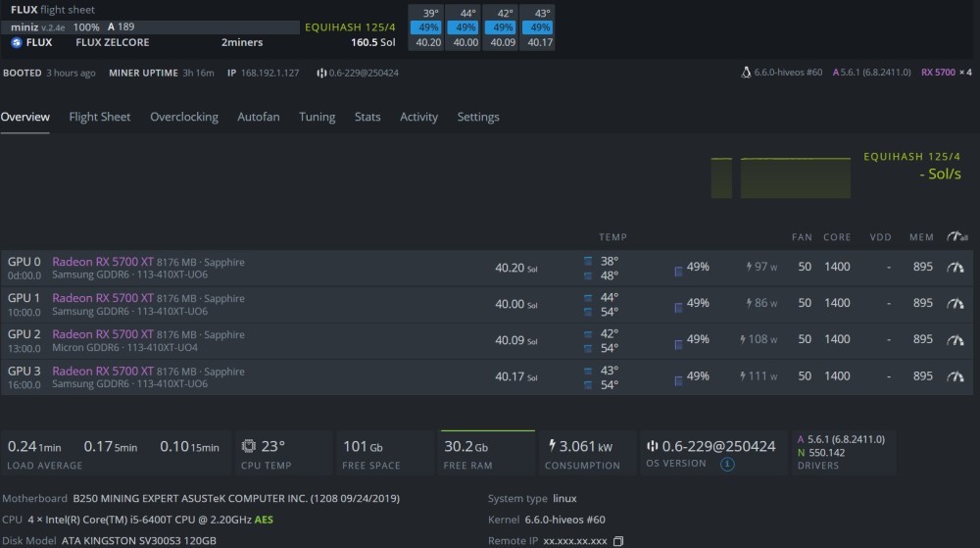Open the Overview tab

pyautogui.click(x=25, y=117)
